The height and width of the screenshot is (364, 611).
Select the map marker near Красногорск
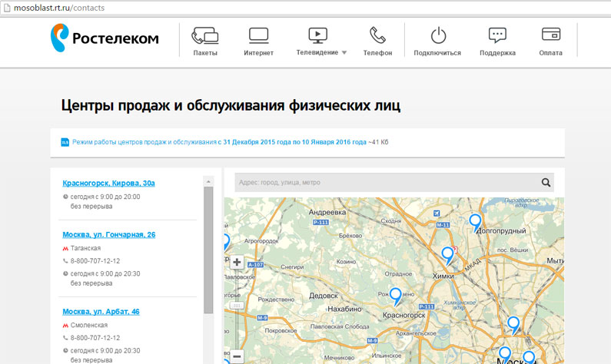(x=396, y=295)
